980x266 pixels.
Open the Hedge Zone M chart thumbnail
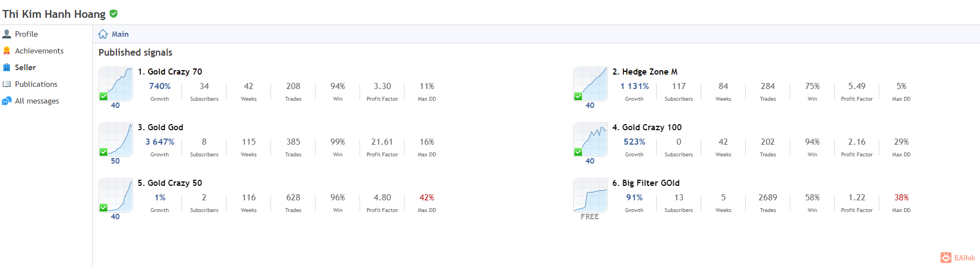(x=590, y=84)
